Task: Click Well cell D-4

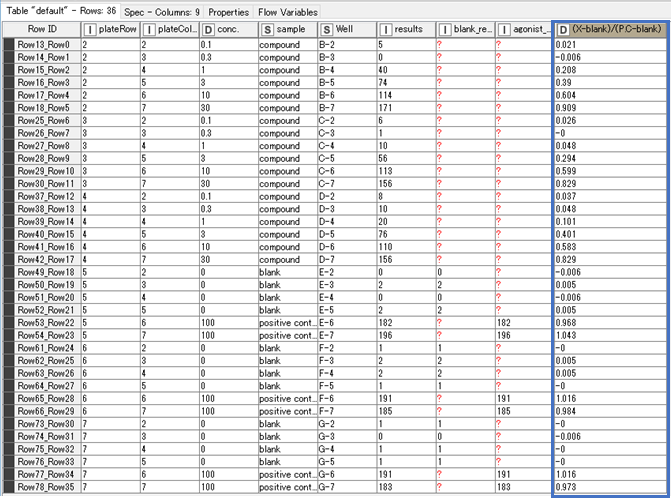Action: coord(347,222)
